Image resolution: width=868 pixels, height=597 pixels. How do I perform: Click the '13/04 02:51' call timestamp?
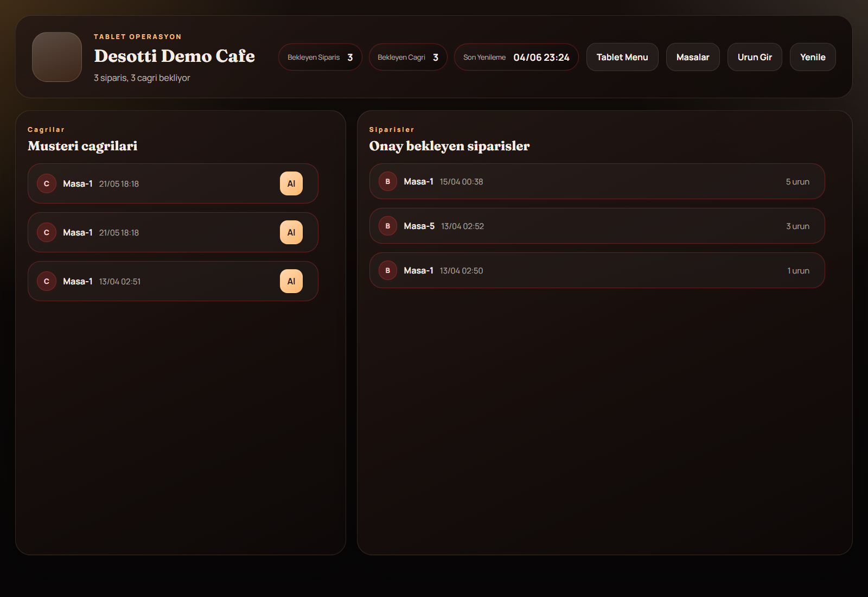[x=120, y=282]
